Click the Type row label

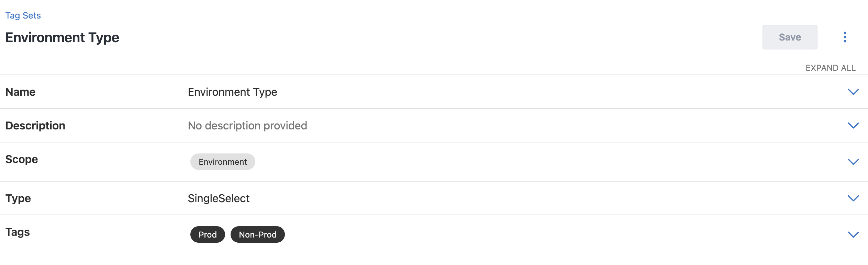(x=18, y=198)
